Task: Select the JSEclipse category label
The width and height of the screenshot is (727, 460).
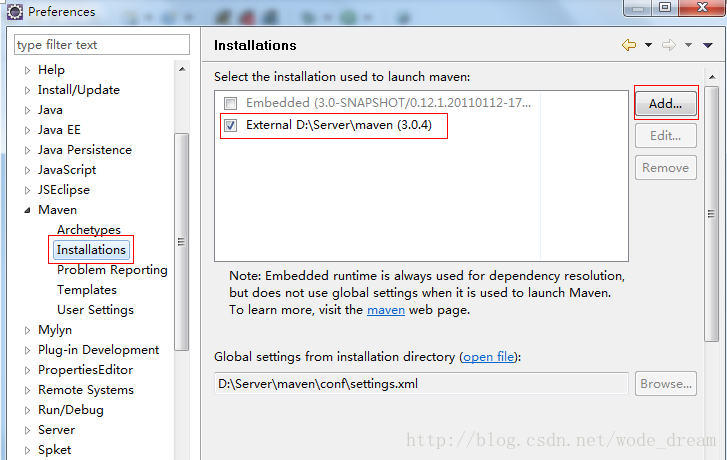Action: click(x=64, y=190)
